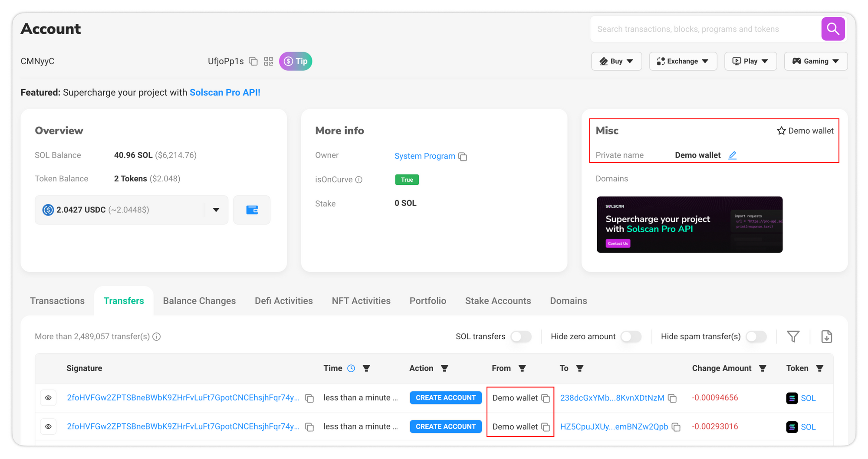Click the -0.00094656 change amount
868x459 pixels.
tap(715, 398)
